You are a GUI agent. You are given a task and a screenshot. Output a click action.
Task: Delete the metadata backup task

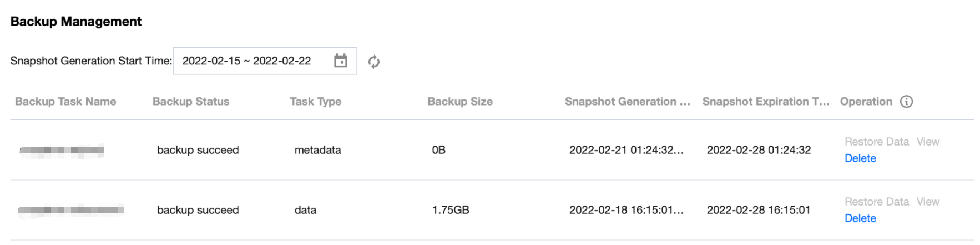860,158
